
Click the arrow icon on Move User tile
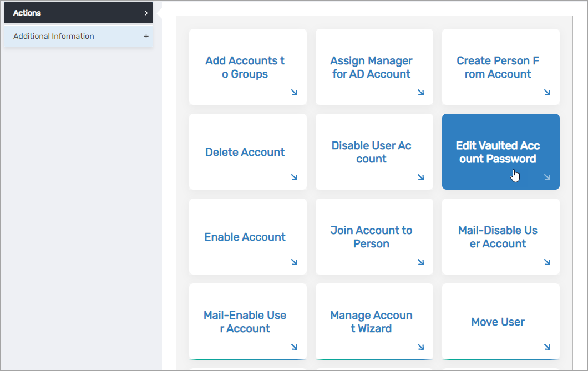[x=548, y=348]
